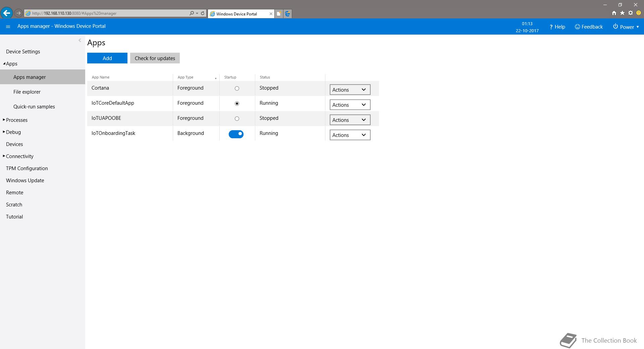Open TPM Configuration page

click(x=27, y=168)
